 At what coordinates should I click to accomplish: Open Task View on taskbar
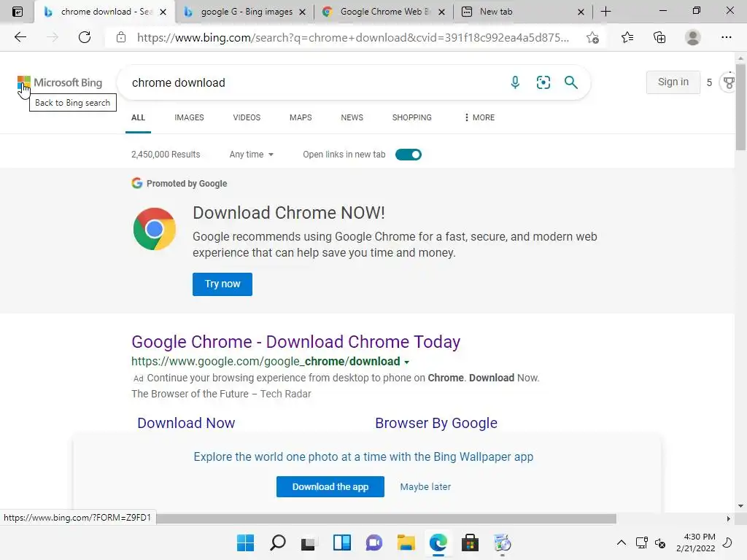309,542
